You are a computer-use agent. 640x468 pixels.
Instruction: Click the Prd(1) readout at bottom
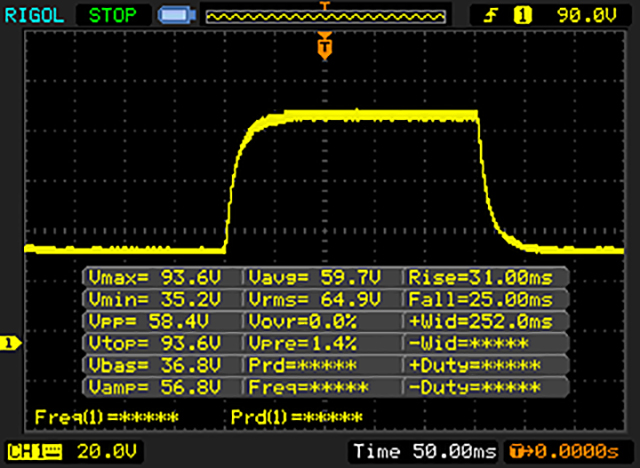click(x=297, y=417)
